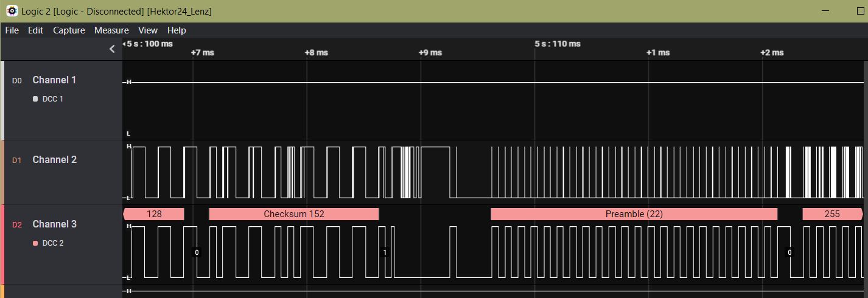This screenshot has width=868, height=298.
Task: Click the +8 ms time ruler mark
Action: click(x=316, y=53)
